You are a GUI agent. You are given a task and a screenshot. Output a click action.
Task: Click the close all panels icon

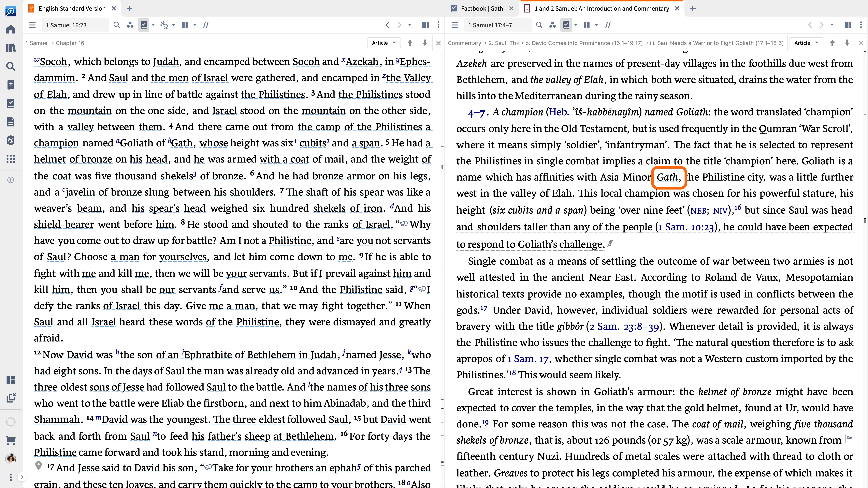pyautogui.click(x=11, y=398)
